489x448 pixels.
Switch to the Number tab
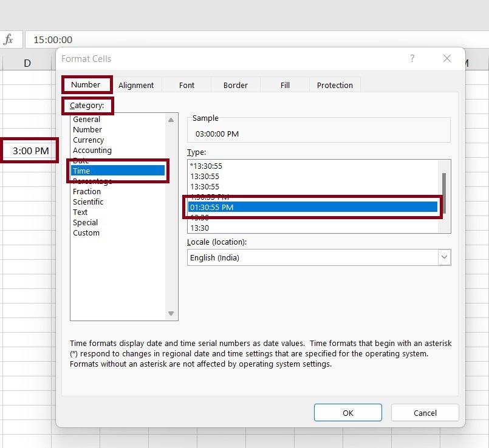[86, 85]
